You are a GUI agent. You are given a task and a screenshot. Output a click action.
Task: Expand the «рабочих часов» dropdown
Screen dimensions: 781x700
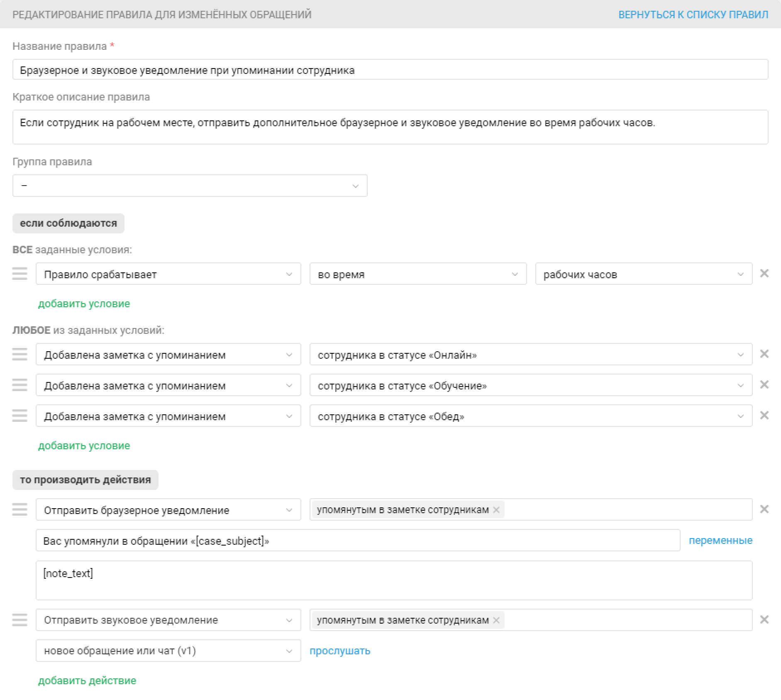tap(643, 274)
